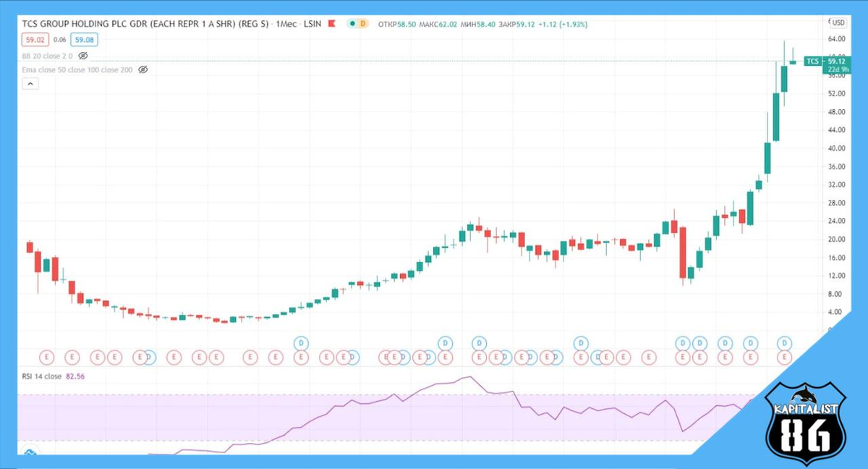Select the latest monthly candle near 59
Image resolution: width=868 pixels, height=469 pixels.
click(x=793, y=62)
